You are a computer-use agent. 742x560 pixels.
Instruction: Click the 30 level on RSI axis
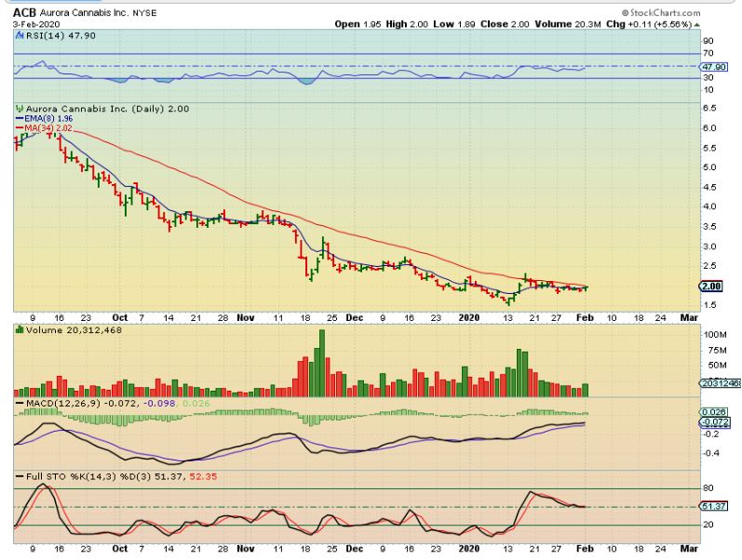pyautogui.click(x=708, y=77)
